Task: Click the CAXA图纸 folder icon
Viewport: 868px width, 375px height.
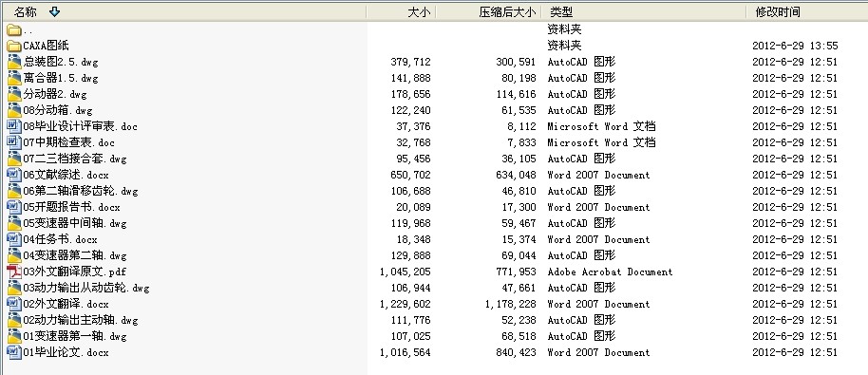Action: click(x=14, y=46)
